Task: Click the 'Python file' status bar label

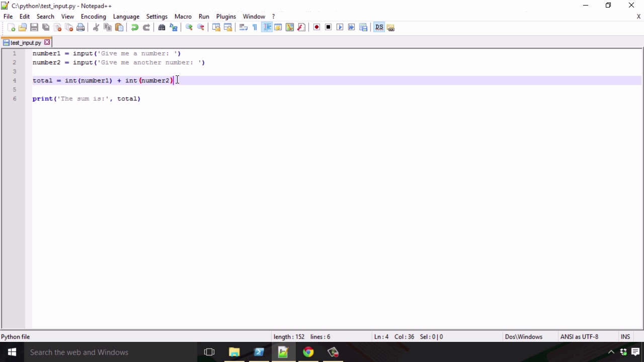Action: 16,337
